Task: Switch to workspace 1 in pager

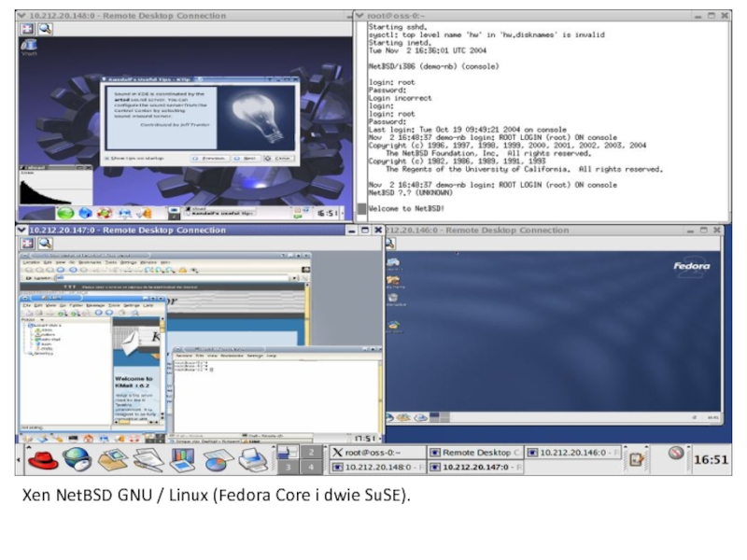Action: click(288, 453)
